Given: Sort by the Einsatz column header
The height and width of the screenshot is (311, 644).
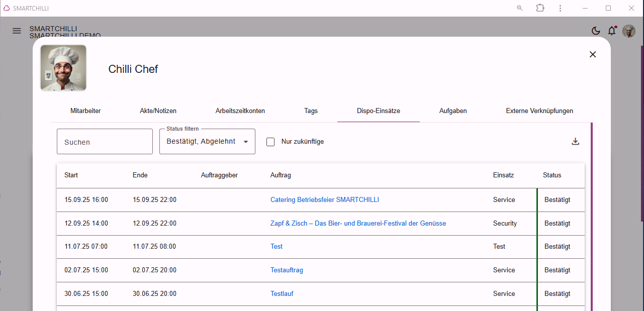Looking at the screenshot, I should click(x=503, y=175).
